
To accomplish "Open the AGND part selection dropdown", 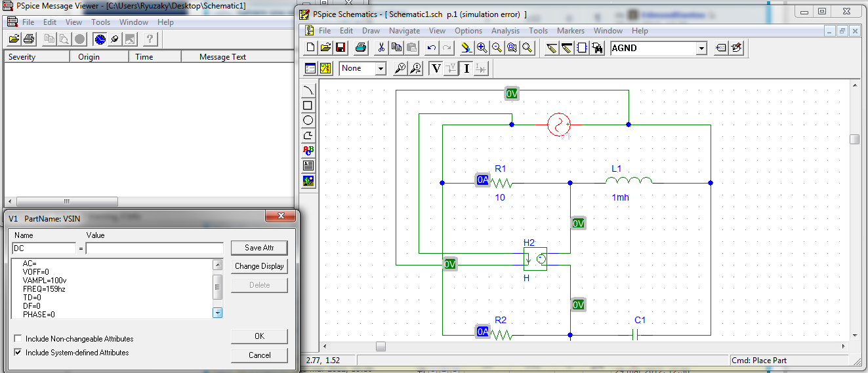I will coord(701,48).
